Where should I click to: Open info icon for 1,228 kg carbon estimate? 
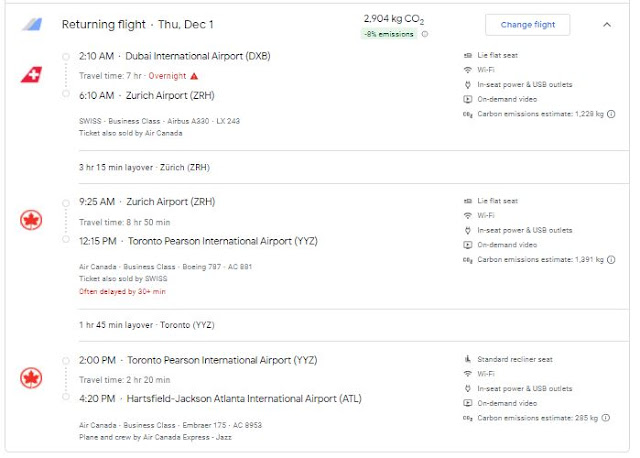(611, 114)
